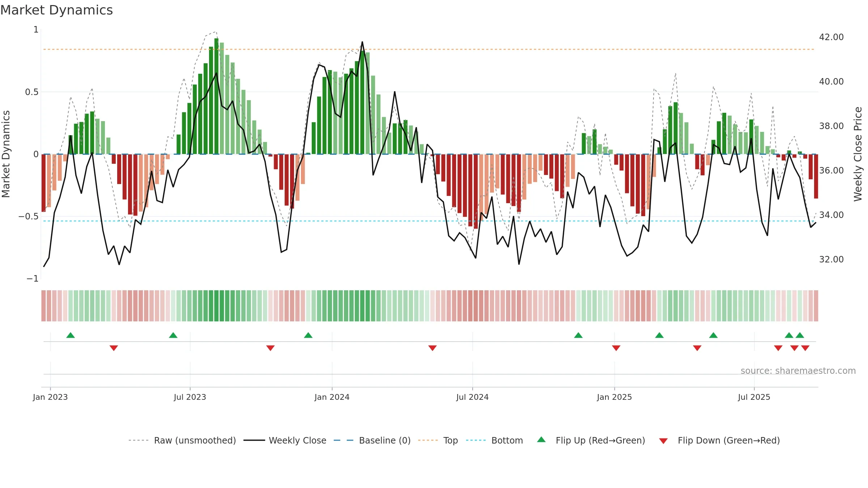Click the Jan 2025 x-axis label
This screenshot has height=488, width=868.
(614, 397)
